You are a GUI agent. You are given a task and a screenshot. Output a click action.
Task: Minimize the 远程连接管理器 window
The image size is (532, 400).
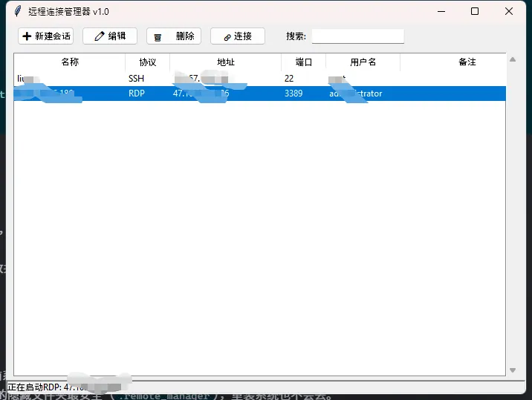pos(441,11)
